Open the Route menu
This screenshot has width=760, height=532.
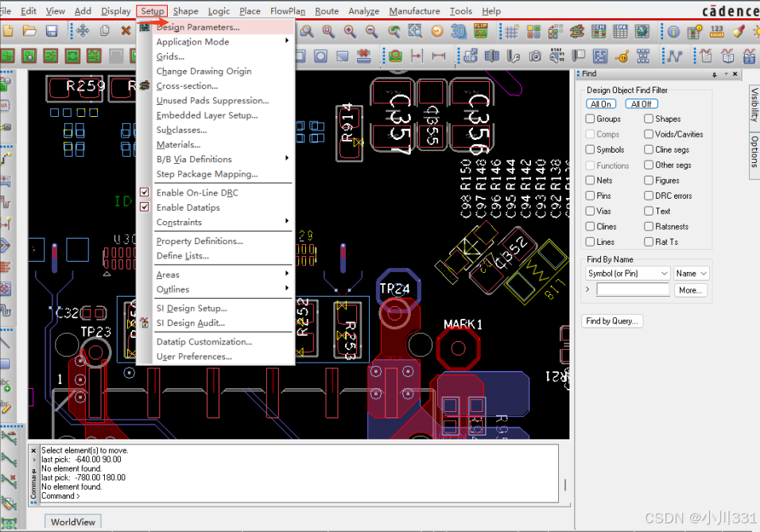327,11
